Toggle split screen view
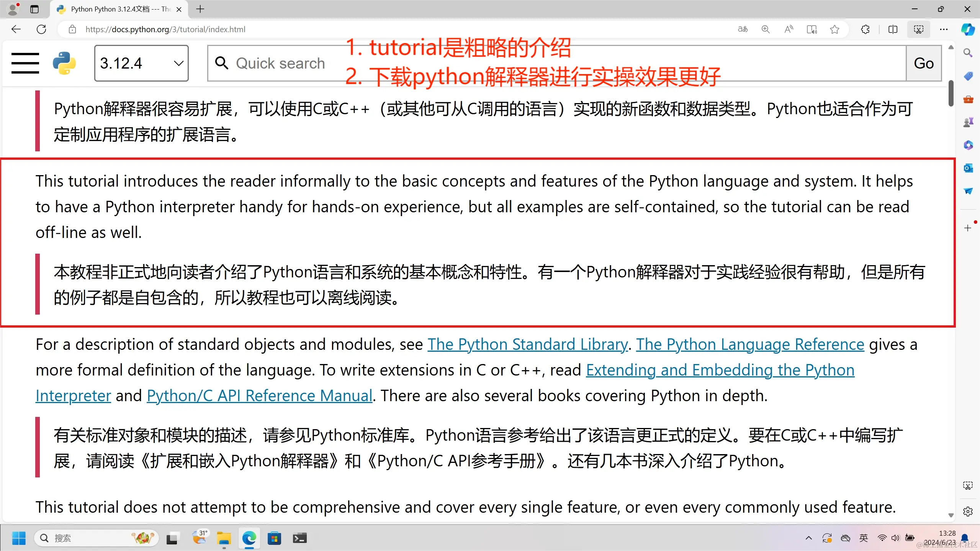This screenshot has width=980, height=551. (893, 29)
